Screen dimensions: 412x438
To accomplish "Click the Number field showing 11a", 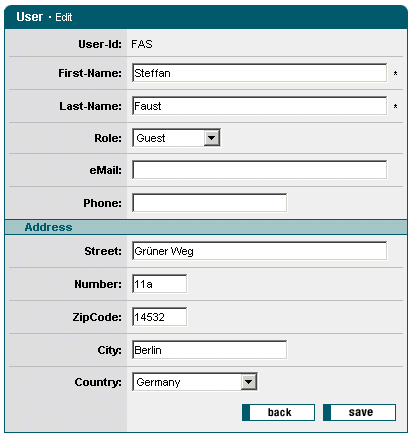I will pyautogui.click(x=159, y=284).
